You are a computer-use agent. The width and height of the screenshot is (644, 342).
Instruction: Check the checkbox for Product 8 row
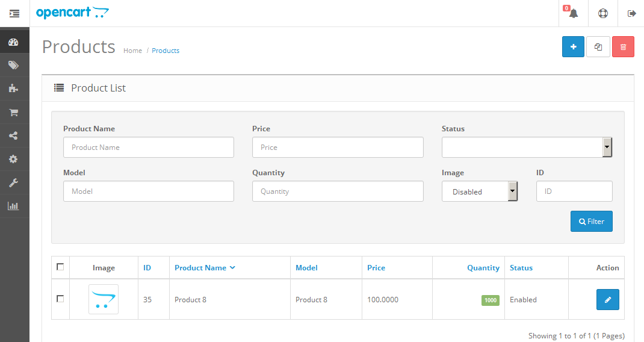60,299
